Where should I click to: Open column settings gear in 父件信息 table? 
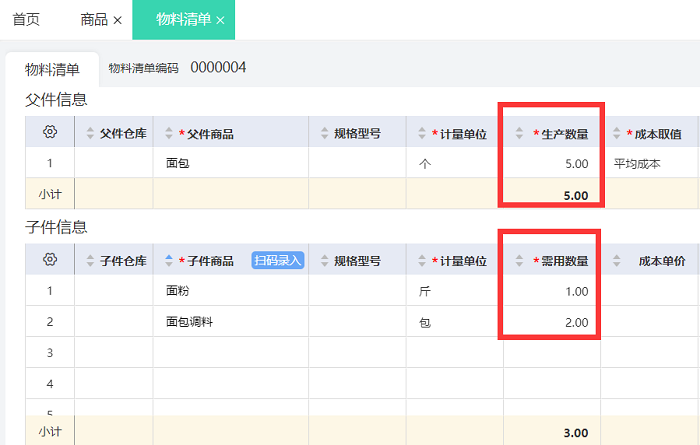[x=50, y=132]
